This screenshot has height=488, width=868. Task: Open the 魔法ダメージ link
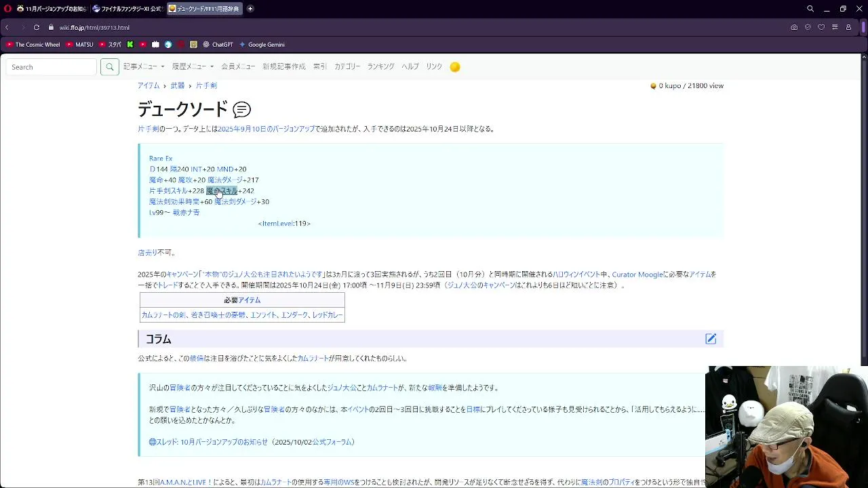224,180
